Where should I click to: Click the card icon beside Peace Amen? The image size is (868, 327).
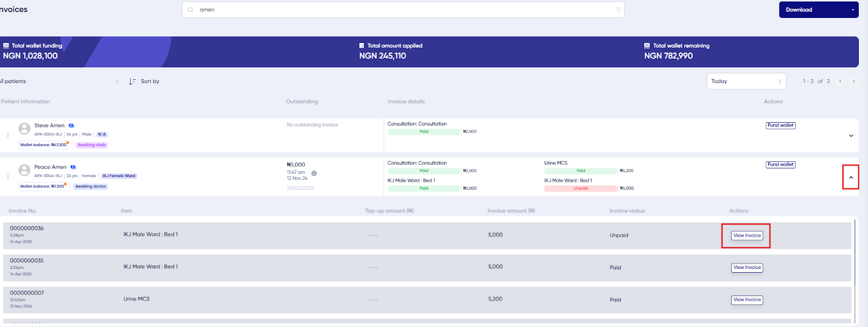(x=73, y=167)
